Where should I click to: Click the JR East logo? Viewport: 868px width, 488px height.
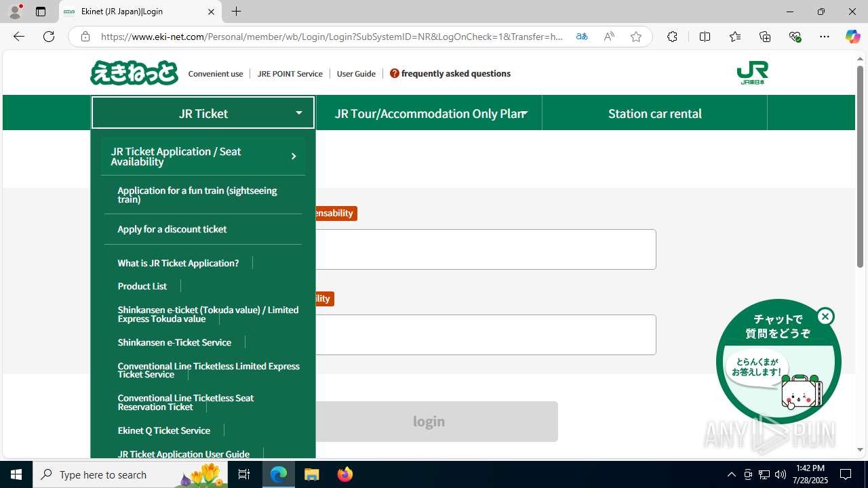(752, 73)
